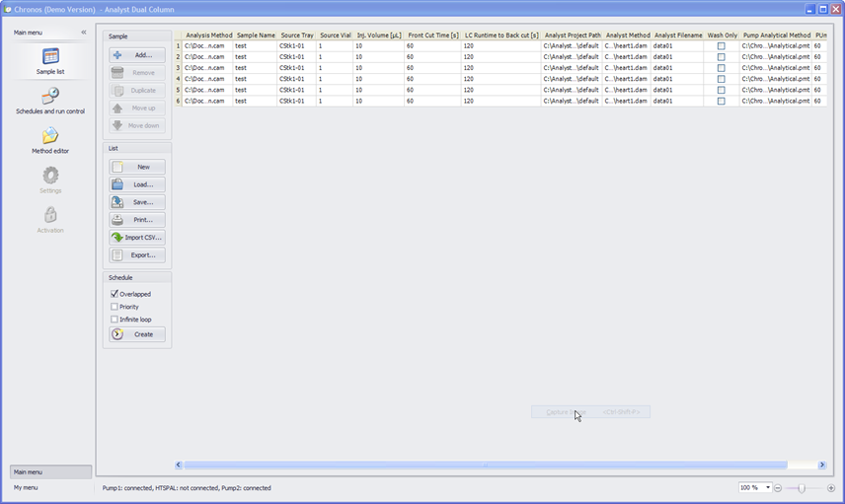Select row number 4 header
Viewport: 845px width, 504px height.
click(178, 79)
